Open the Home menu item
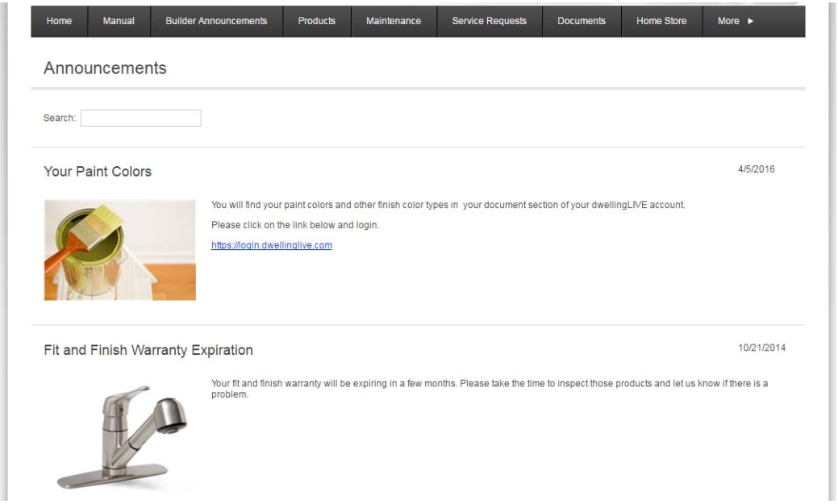The height and width of the screenshot is (504, 838). (x=59, y=21)
